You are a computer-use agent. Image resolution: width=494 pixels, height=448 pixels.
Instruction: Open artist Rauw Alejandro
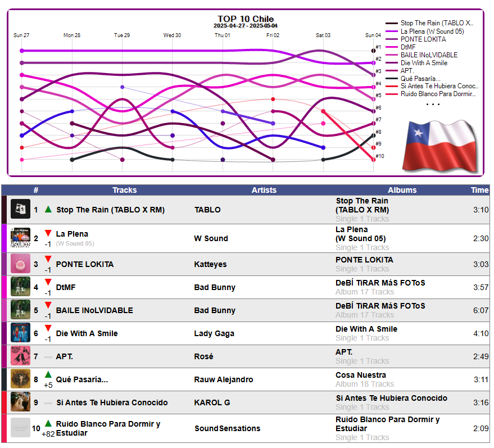pos(224,379)
